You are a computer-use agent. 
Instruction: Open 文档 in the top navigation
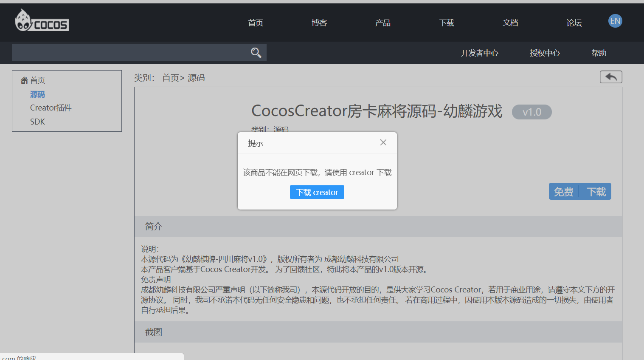pyautogui.click(x=510, y=23)
